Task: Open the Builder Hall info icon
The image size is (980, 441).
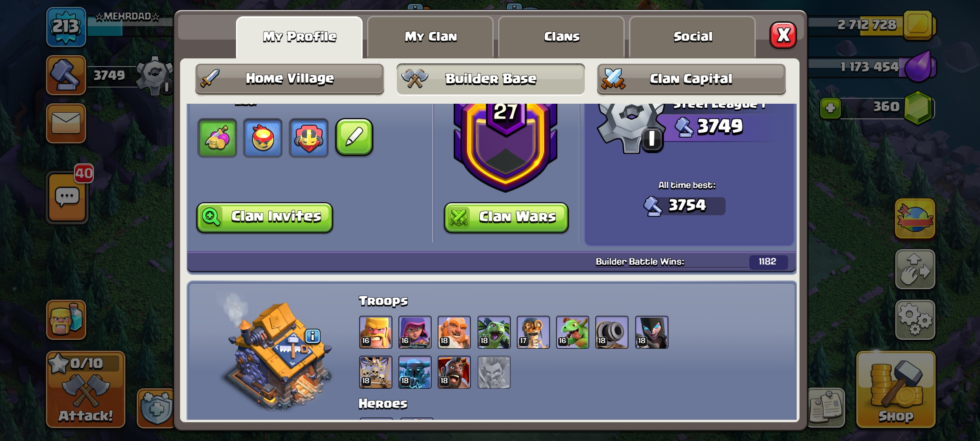Action: pos(313,336)
